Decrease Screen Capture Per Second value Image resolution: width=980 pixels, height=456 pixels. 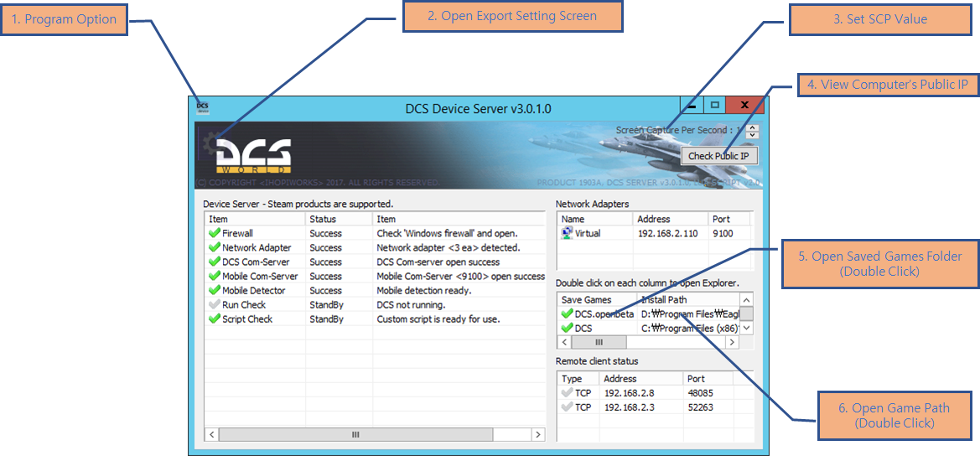point(753,134)
